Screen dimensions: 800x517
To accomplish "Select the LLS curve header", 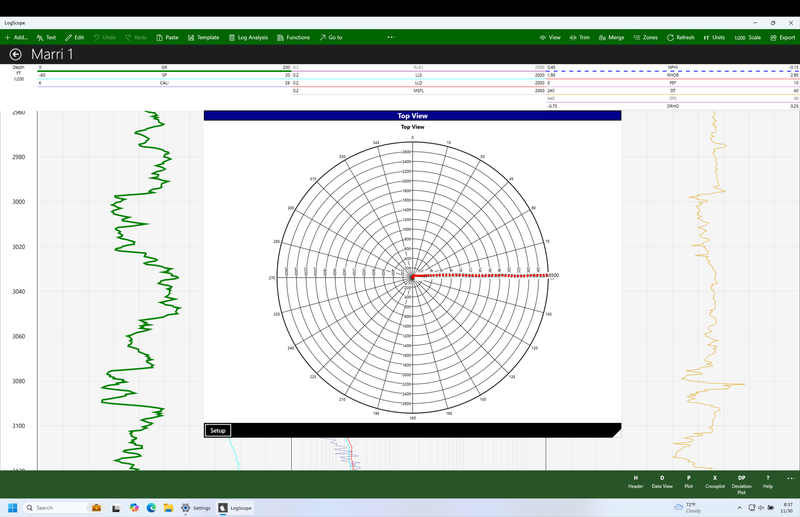I will click(418, 75).
